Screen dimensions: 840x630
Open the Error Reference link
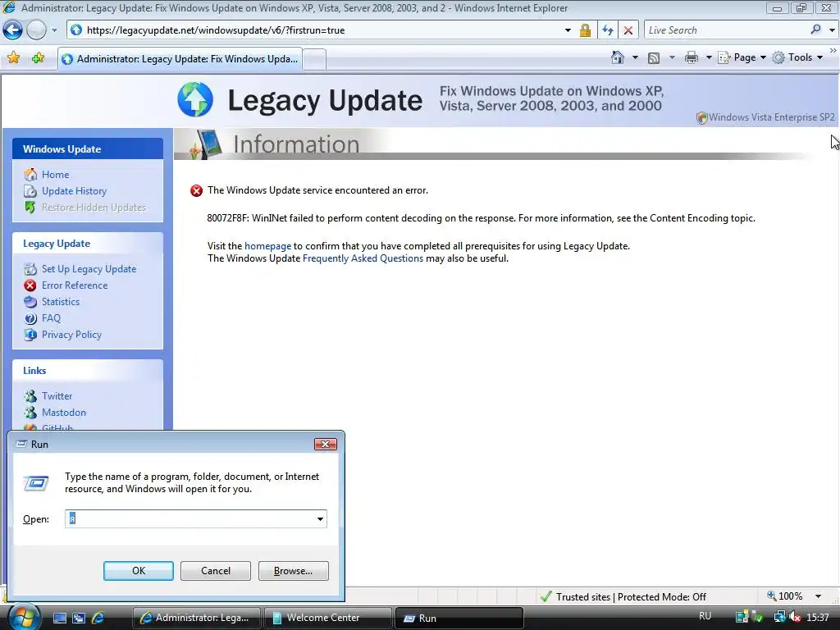point(75,285)
